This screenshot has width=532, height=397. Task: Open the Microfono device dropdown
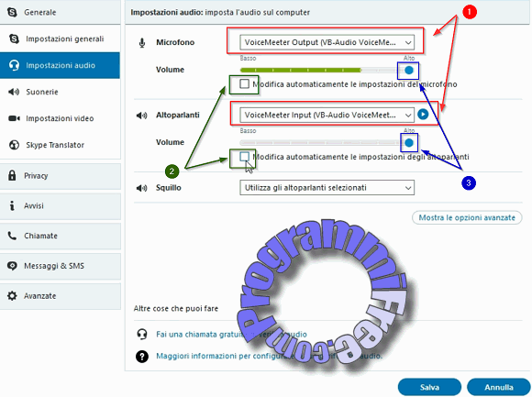click(x=327, y=43)
